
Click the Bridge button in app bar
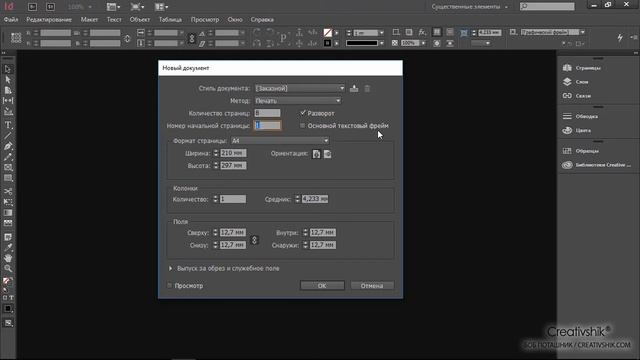(x=32, y=7)
